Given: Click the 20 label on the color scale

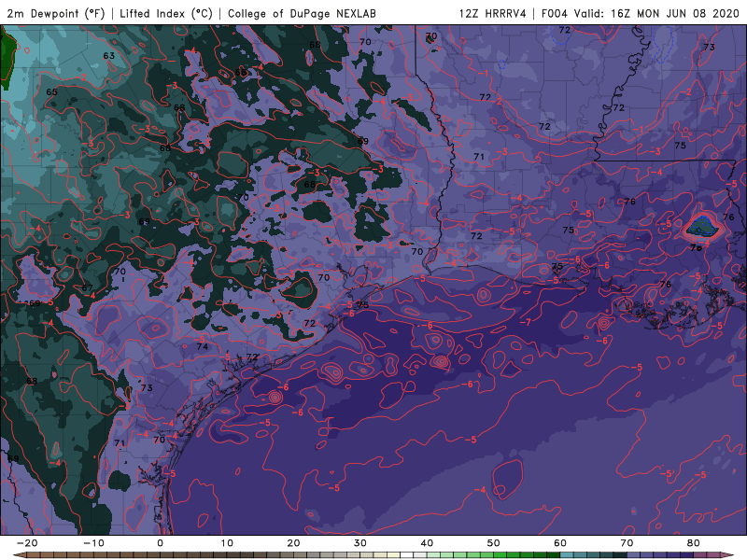Looking at the screenshot, I should (293, 543).
